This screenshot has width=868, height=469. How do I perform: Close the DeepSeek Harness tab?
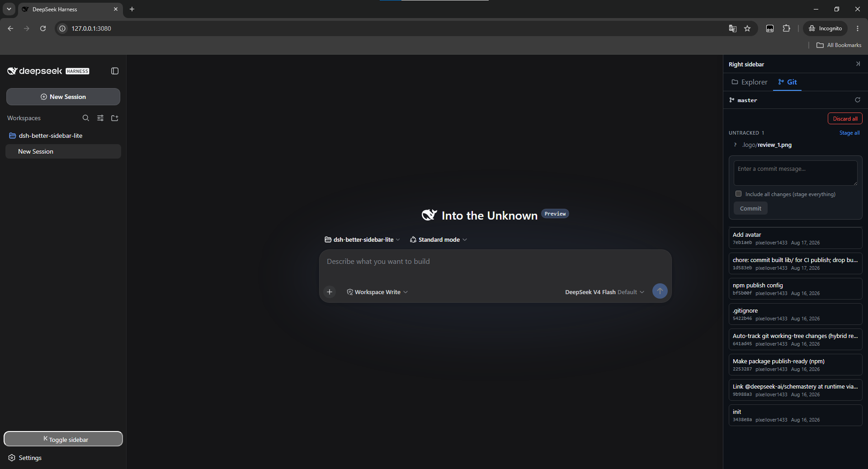point(116,9)
